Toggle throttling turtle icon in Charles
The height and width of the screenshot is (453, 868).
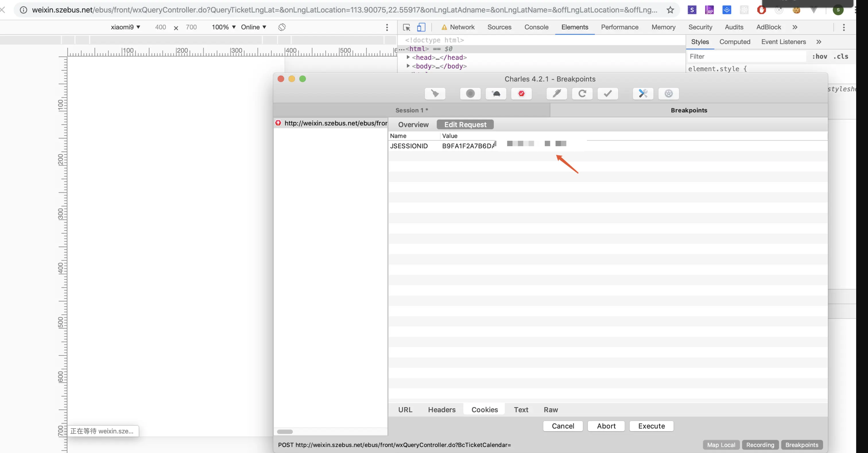496,93
